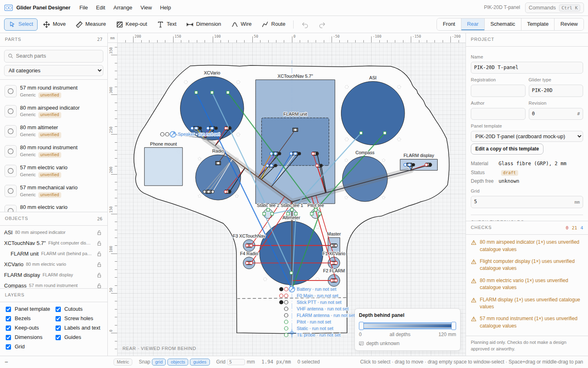The width and height of the screenshot is (588, 368).
Task: Open the Arrange menu
Action: [x=123, y=8]
